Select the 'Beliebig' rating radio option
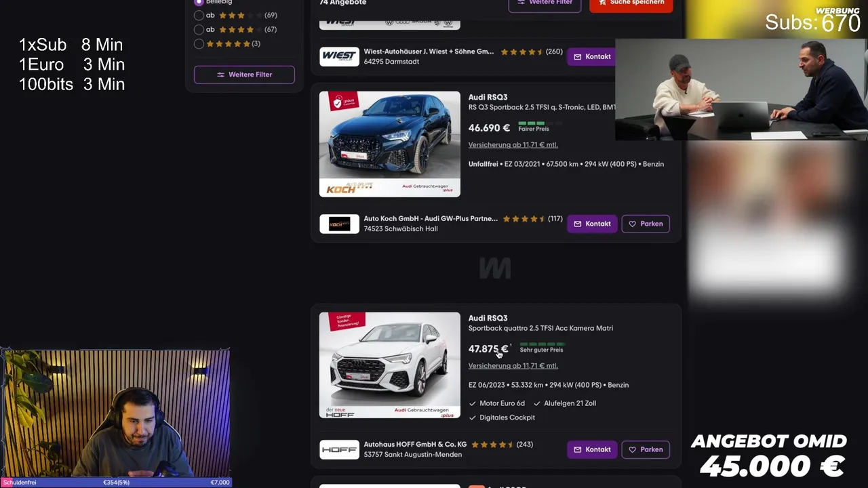Image resolution: width=868 pixels, height=488 pixels. (x=199, y=3)
